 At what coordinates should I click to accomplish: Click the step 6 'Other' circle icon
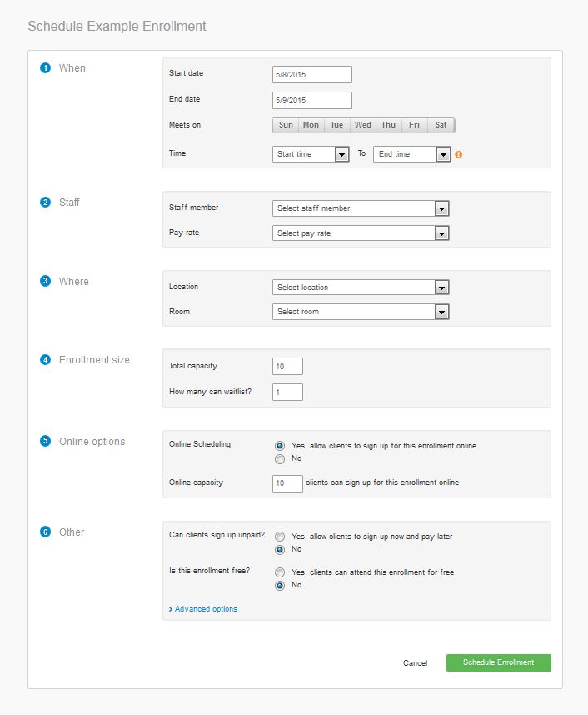[45, 532]
